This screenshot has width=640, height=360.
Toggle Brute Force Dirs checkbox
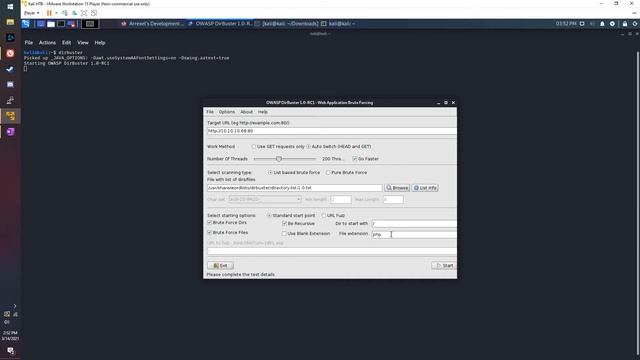(209, 222)
